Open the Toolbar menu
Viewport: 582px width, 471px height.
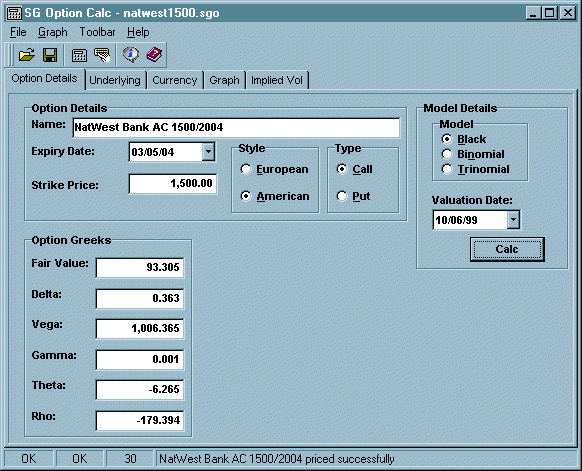pos(97,32)
